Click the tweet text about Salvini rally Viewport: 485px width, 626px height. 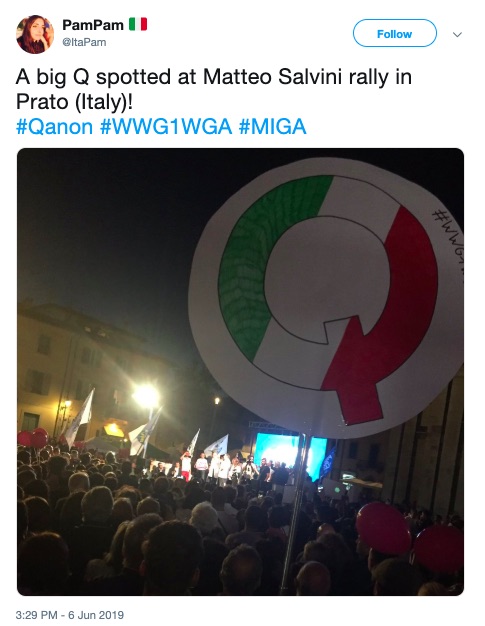(x=214, y=89)
